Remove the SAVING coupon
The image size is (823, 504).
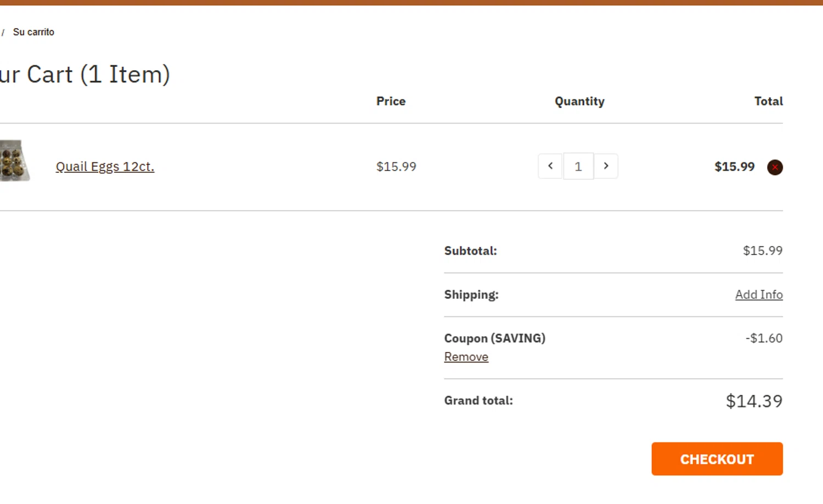tap(466, 357)
